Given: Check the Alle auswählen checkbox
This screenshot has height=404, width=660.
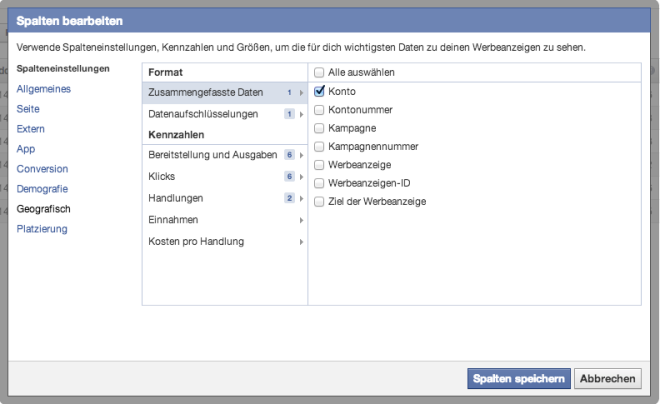Looking at the screenshot, I should [x=319, y=72].
